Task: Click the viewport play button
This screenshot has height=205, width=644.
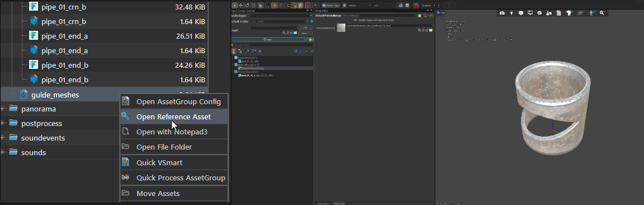Action: [439, 13]
